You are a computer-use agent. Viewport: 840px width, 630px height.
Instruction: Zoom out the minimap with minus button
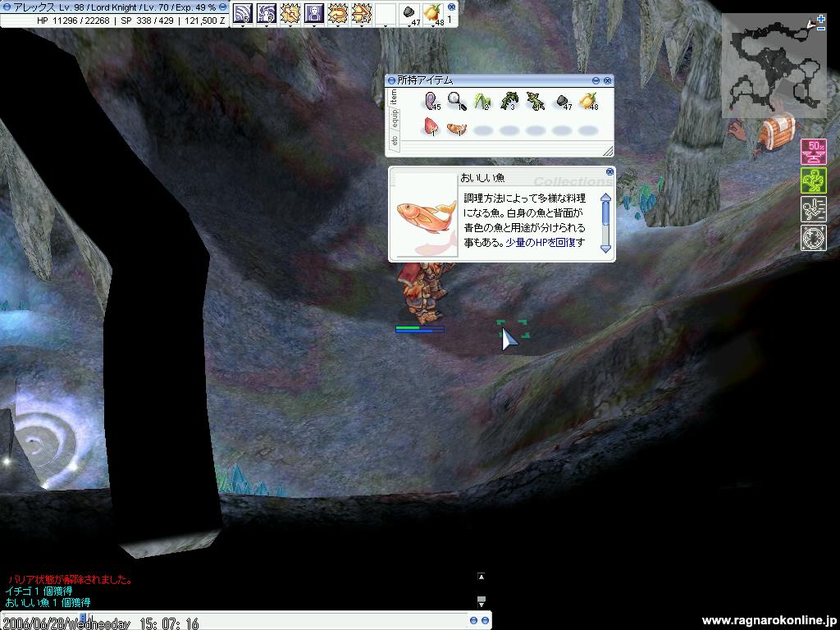pyautogui.click(x=821, y=29)
